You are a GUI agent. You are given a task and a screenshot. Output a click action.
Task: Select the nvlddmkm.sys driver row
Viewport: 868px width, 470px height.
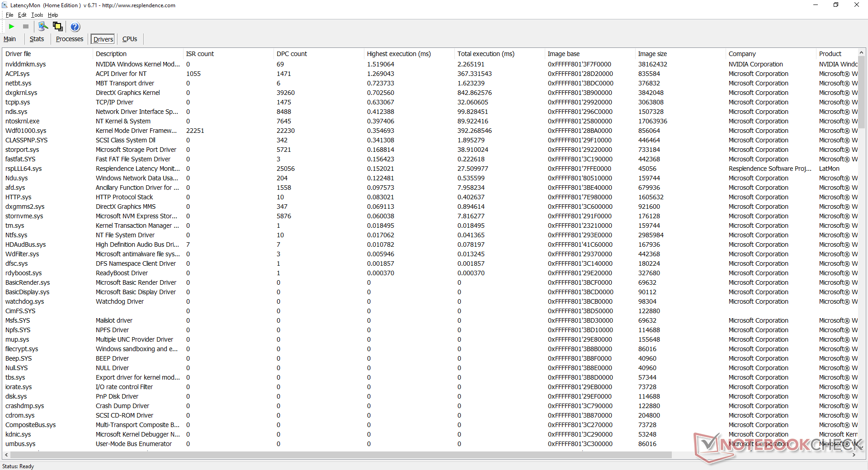point(430,64)
